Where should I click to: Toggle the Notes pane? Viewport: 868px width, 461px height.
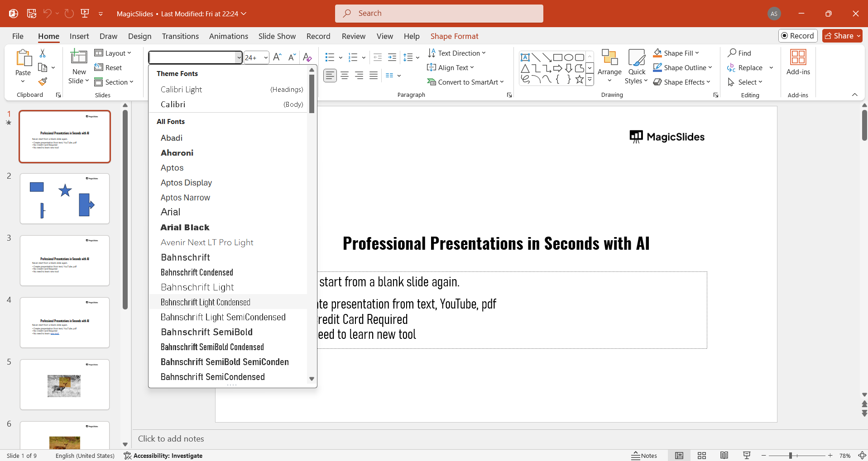pos(644,456)
